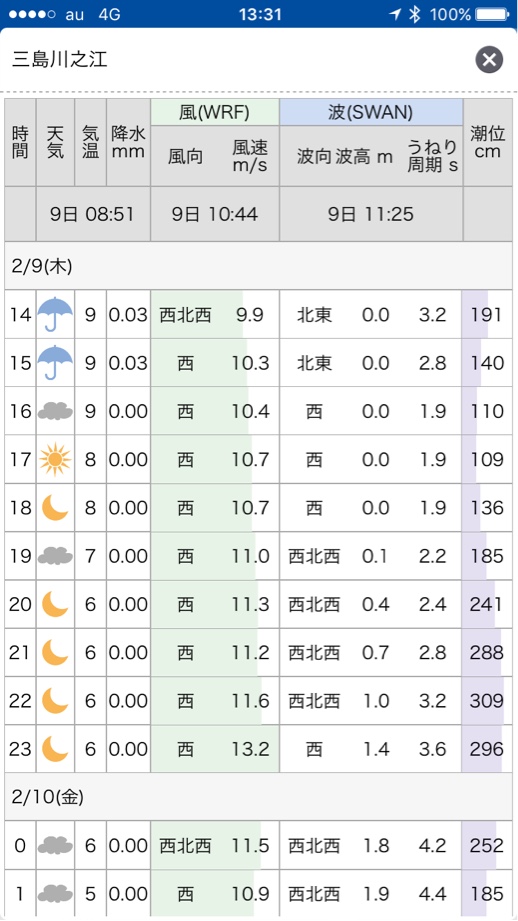This screenshot has height=921, width=518.
Task: Select the 風(WRF) column header
Action: [x=215, y=112]
